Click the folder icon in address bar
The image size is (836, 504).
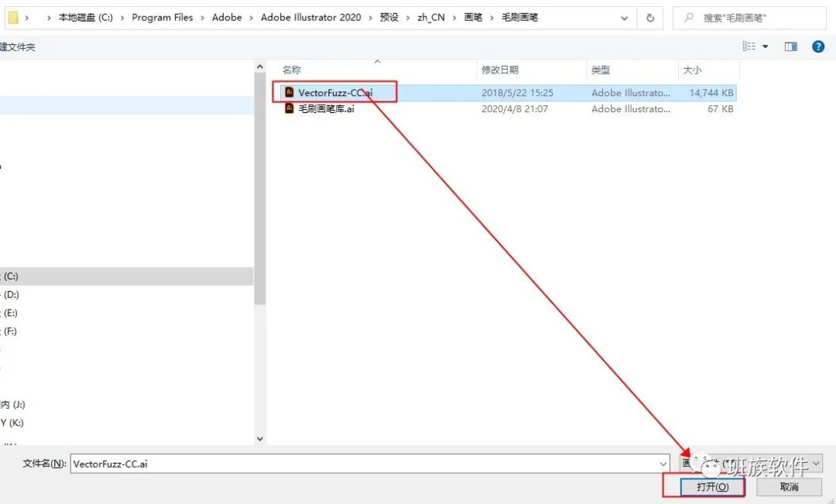coord(13,18)
